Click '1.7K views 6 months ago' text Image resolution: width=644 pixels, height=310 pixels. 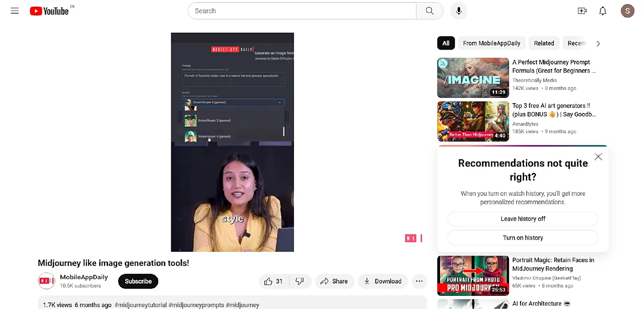[x=77, y=305]
